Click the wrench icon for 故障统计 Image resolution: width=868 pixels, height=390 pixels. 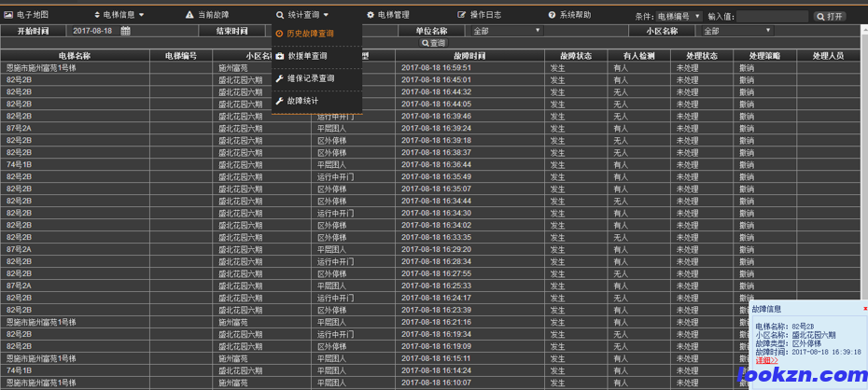click(x=280, y=101)
